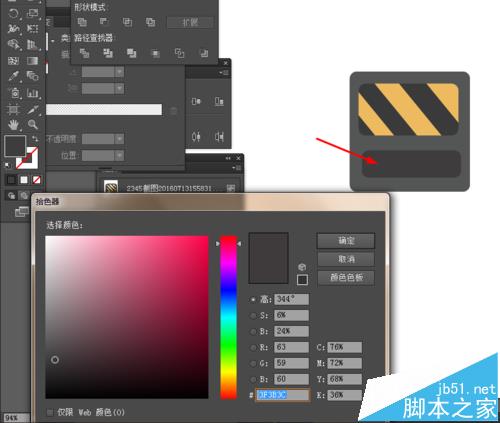Select the Gradient tool
The image size is (500, 423).
tap(33, 61)
